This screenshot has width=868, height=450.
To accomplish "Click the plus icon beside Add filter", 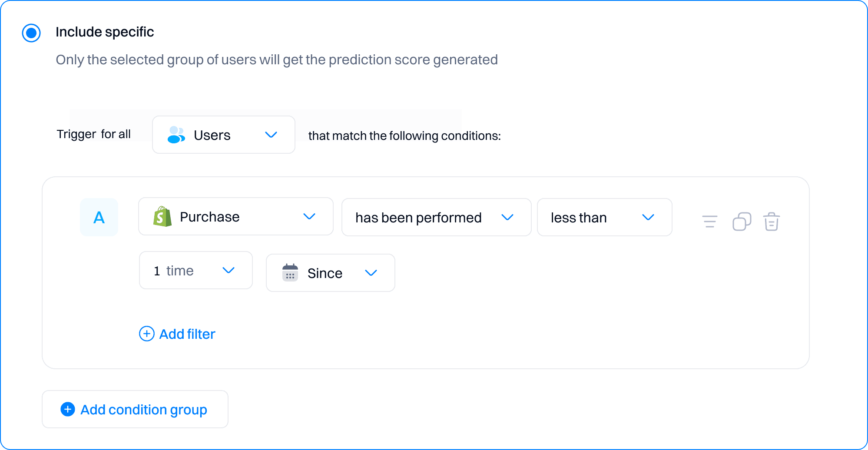I will pos(146,334).
